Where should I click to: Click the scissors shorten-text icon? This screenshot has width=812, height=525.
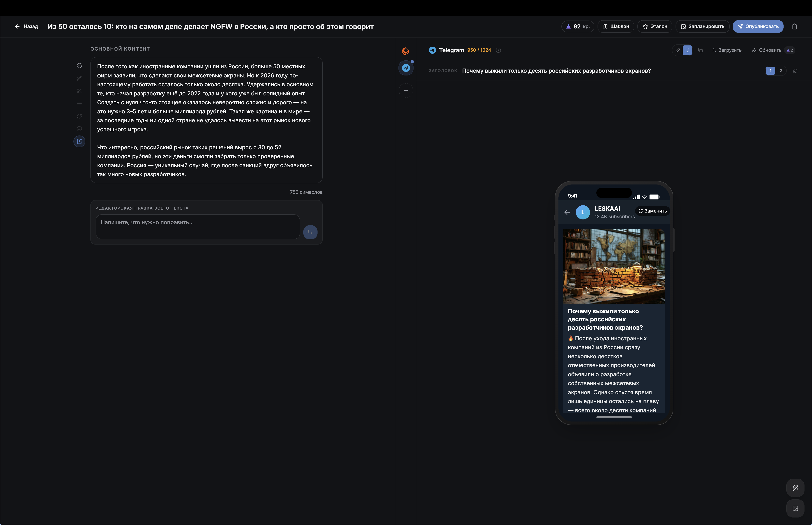point(79,91)
